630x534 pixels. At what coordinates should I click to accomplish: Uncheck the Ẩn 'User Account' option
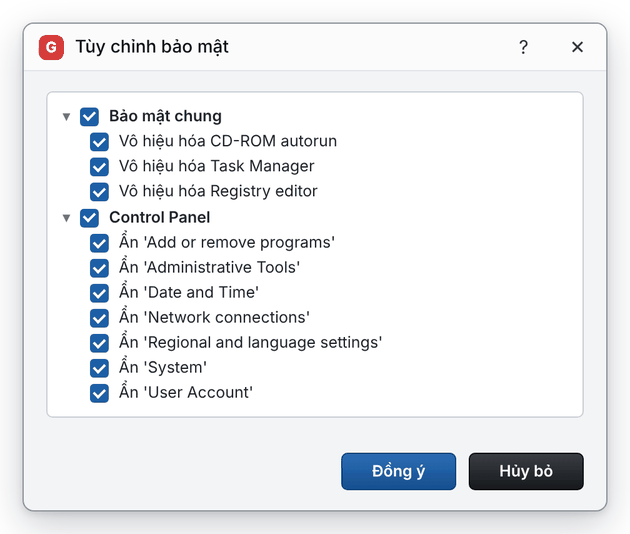99,393
